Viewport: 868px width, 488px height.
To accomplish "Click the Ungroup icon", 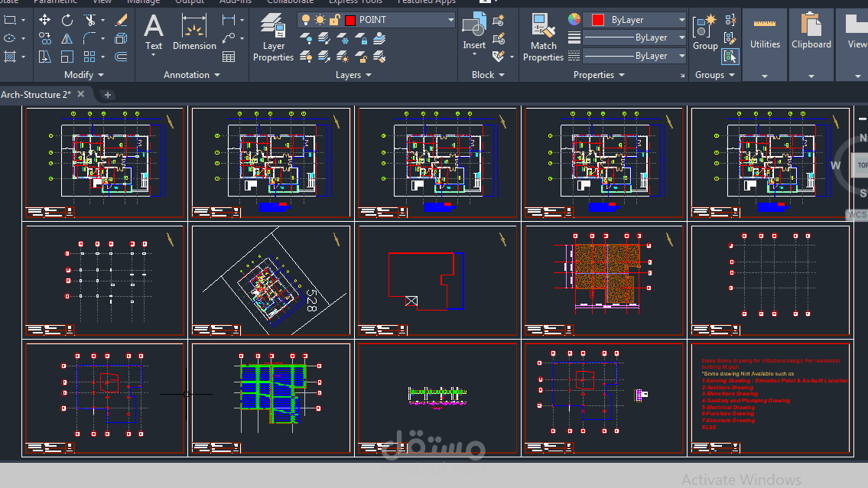I will [730, 21].
